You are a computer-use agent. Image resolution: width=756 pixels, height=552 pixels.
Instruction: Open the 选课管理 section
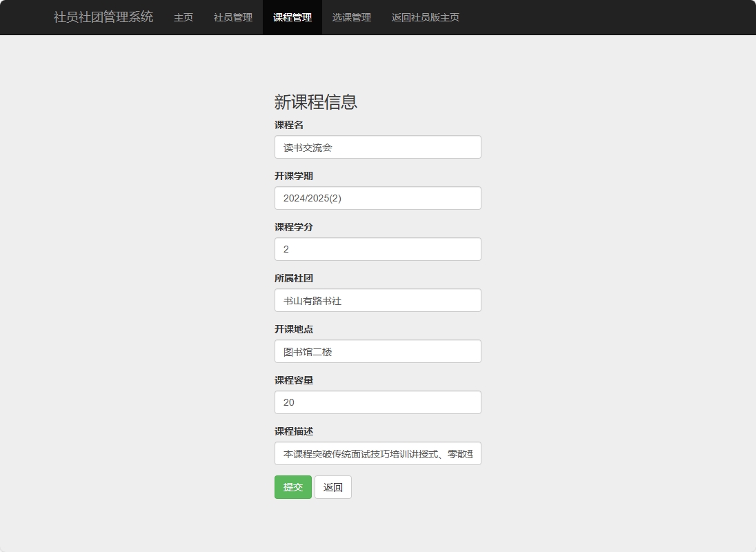[351, 17]
